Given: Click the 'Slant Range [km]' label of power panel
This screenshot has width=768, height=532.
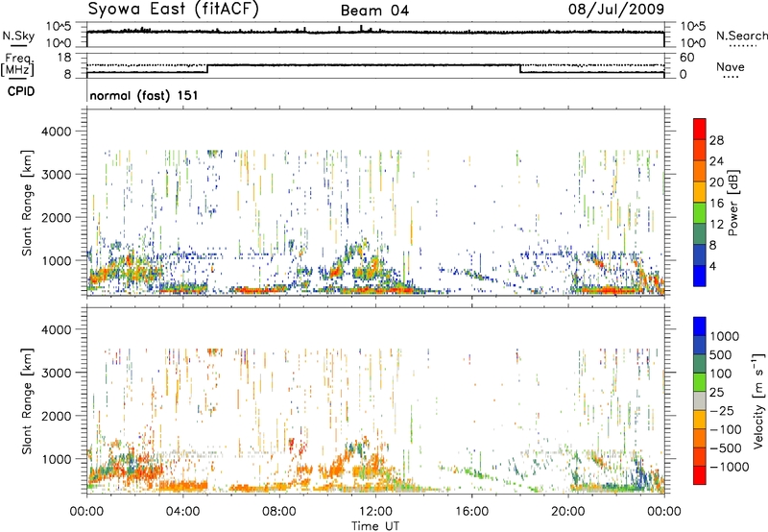Looking at the screenshot, I should tap(27, 203).
